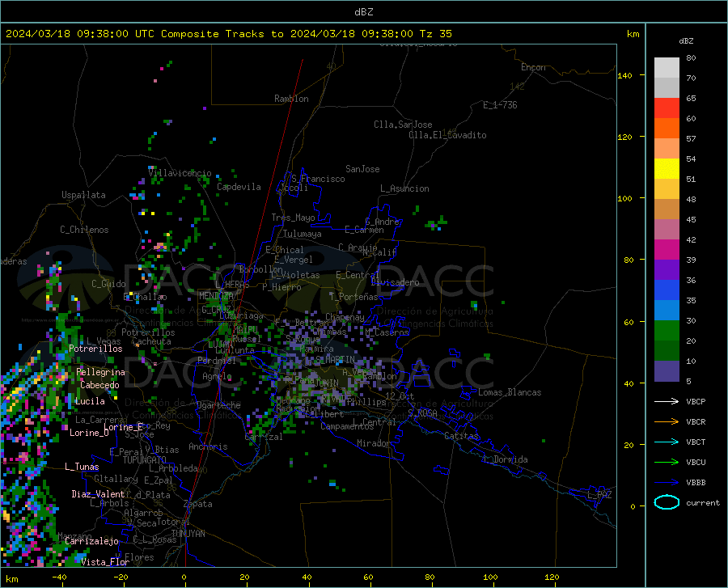Pick the slate 5-10 dBZ legend swatch
The height and width of the screenshot is (588, 728).
click(x=667, y=371)
